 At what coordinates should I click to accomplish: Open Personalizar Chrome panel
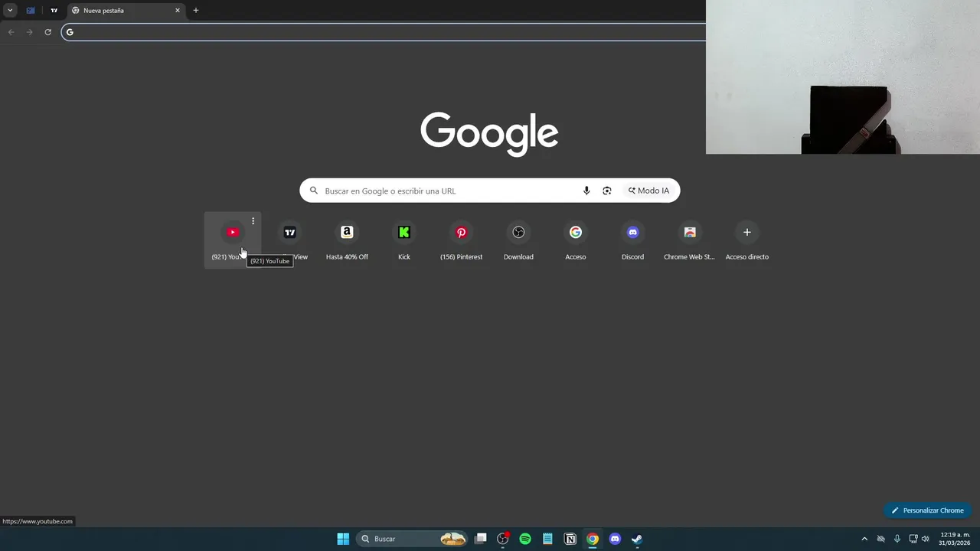tap(927, 510)
